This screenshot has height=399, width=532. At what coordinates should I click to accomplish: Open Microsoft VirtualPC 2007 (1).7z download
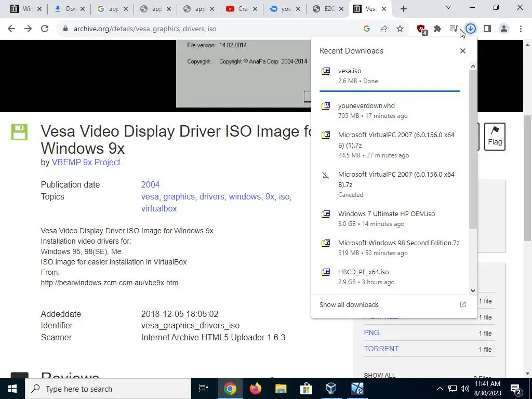[390, 145]
